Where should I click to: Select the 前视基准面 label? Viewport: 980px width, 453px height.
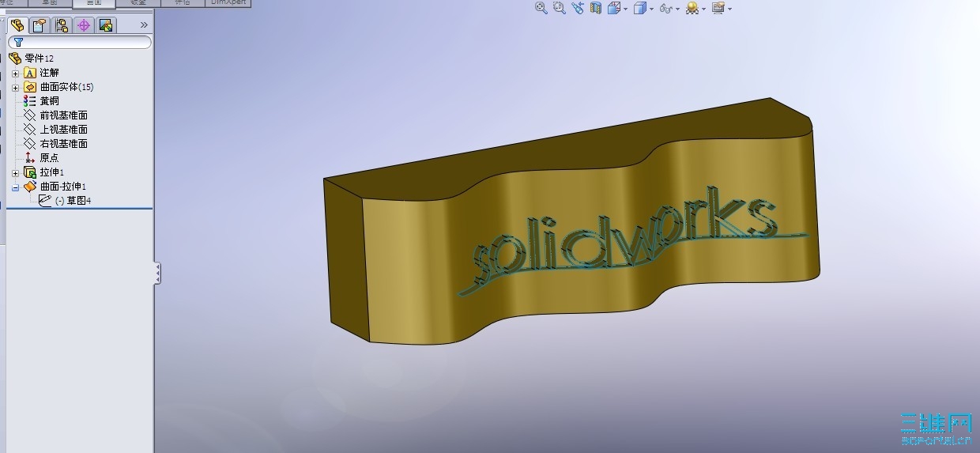(63, 115)
